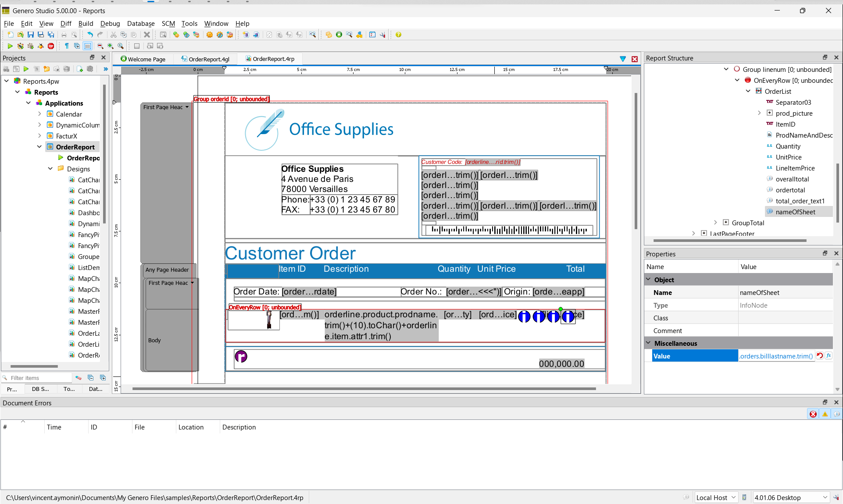The width and height of the screenshot is (843, 504).
Task: Toggle the paragraph marks display icon
Action: (x=67, y=46)
